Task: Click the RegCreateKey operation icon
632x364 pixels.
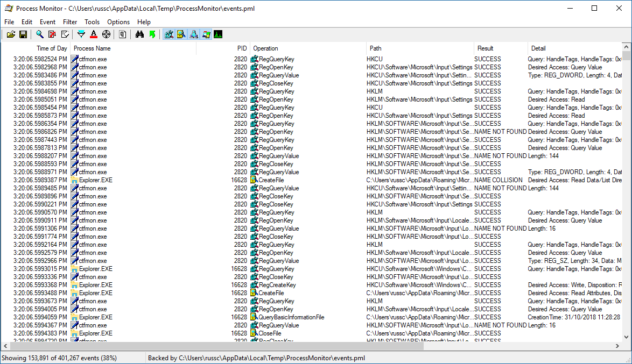Action: (254, 285)
